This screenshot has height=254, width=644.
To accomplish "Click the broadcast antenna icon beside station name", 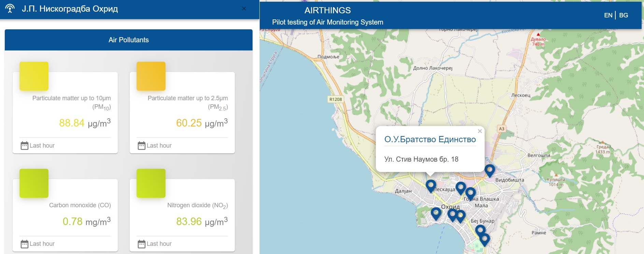I will (10, 9).
